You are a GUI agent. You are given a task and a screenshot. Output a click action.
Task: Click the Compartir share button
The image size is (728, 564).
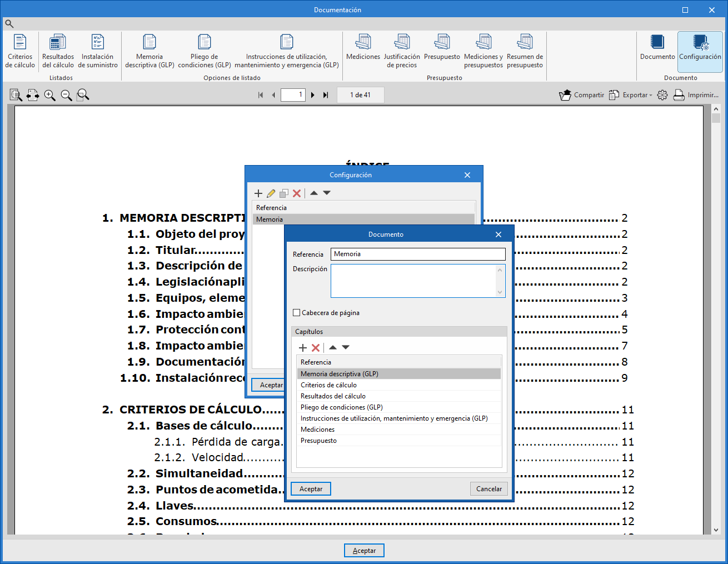click(582, 95)
